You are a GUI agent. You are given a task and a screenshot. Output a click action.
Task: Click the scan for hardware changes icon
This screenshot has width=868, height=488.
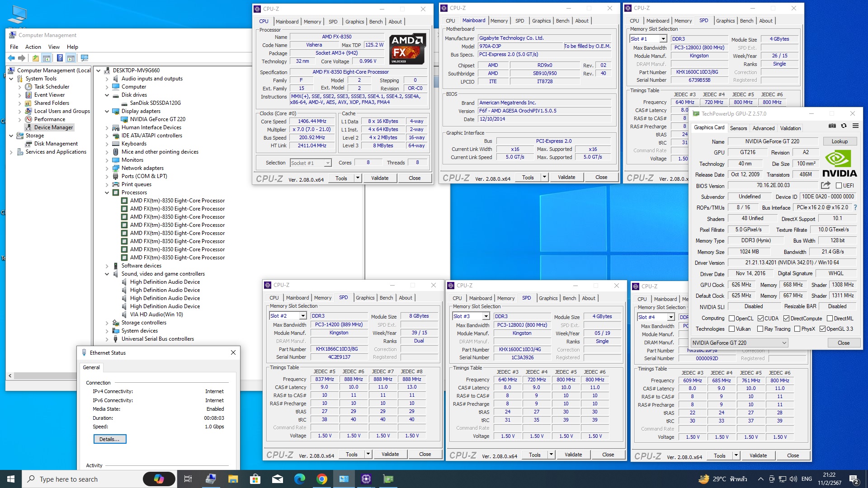84,58
